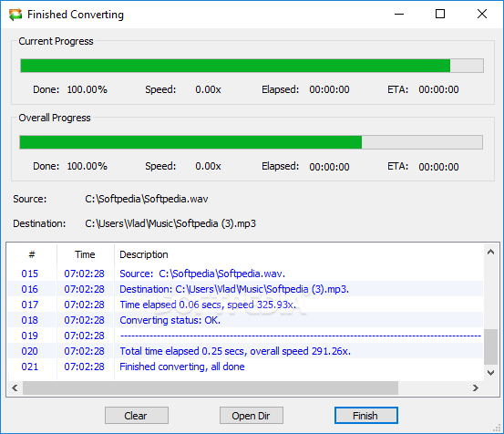The height and width of the screenshot is (434, 504).
Task: Open the output directory with Open Dir
Action: [251, 416]
